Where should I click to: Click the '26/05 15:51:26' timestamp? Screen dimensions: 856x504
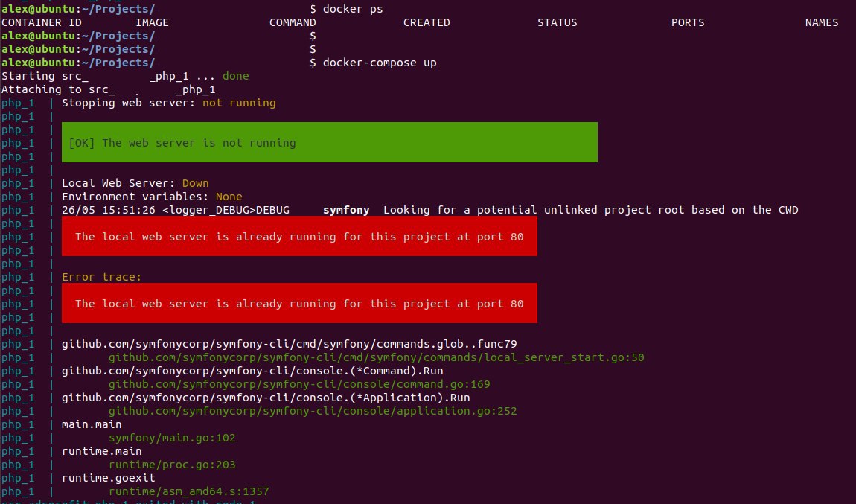(108, 210)
